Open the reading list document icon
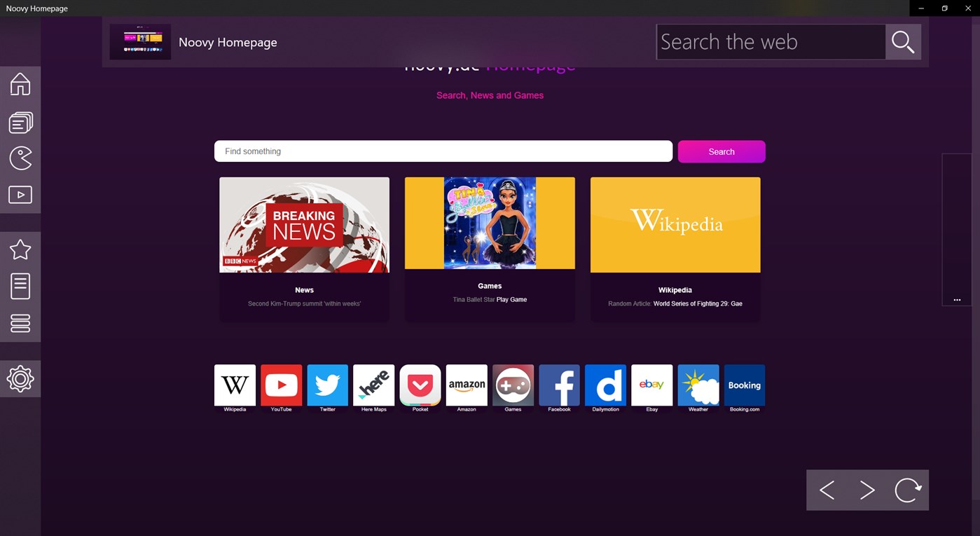 [20, 286]
